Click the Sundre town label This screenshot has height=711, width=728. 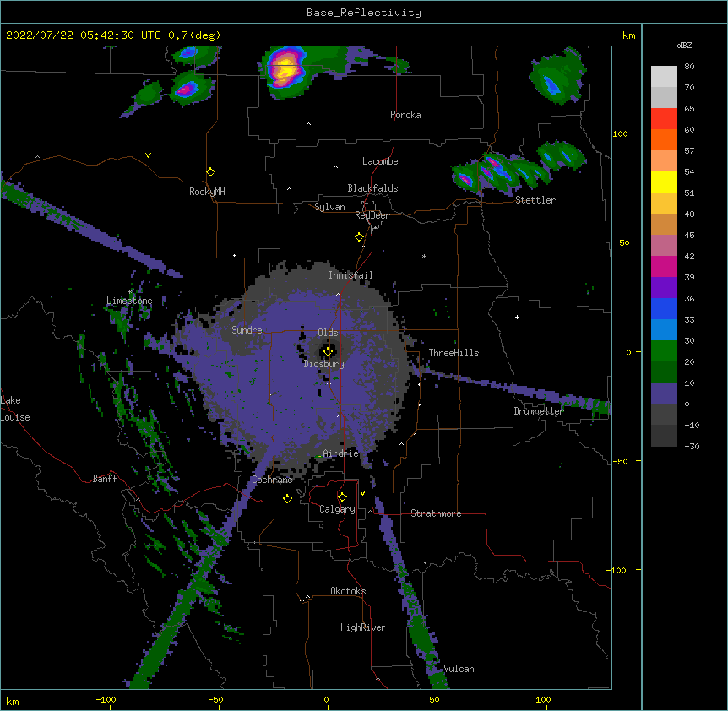click(x=247, y=330)
